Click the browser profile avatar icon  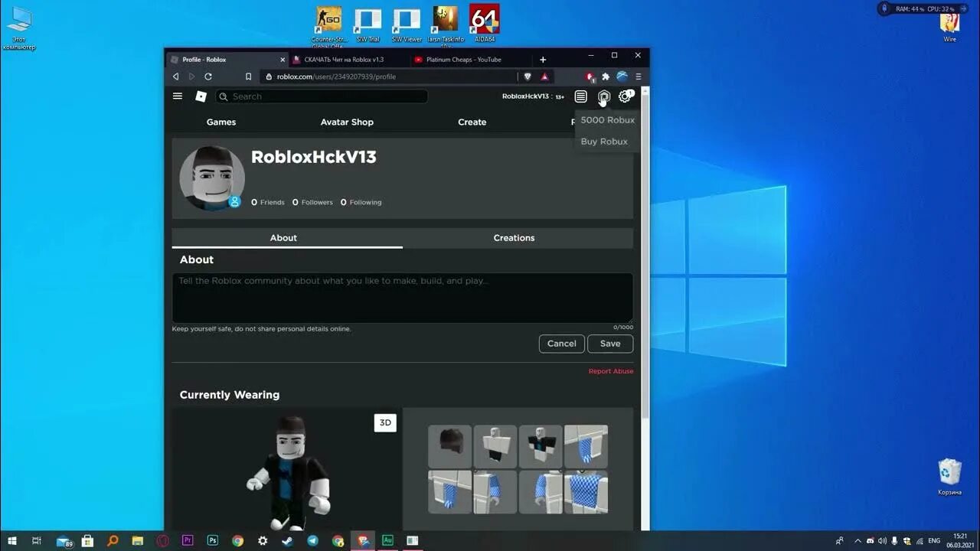622,77
